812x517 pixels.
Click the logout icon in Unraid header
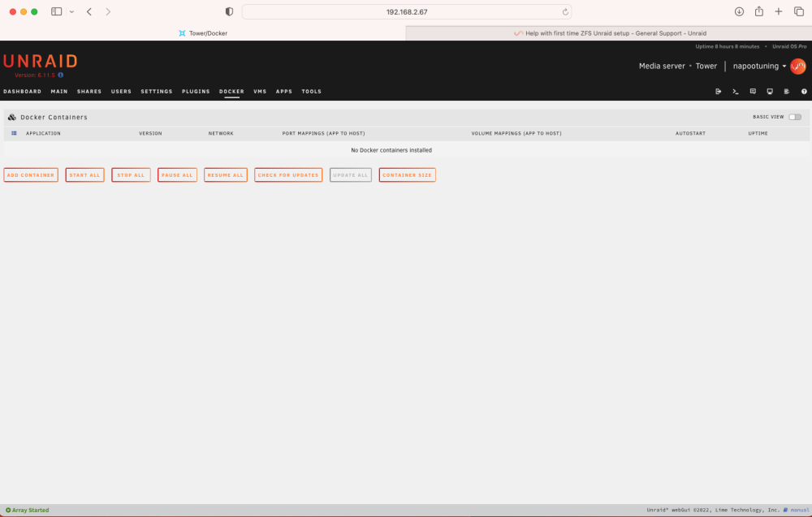click(x=719, y=92)
